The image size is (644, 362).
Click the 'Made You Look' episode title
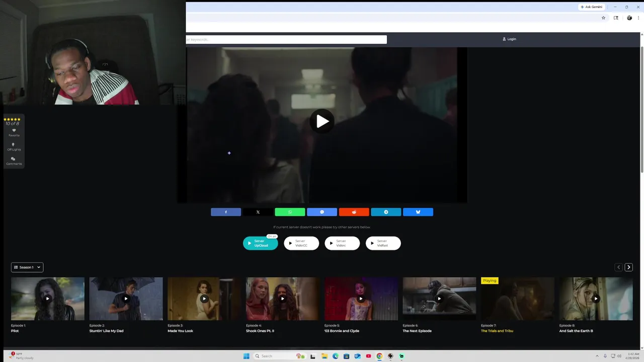click(180, 331)
